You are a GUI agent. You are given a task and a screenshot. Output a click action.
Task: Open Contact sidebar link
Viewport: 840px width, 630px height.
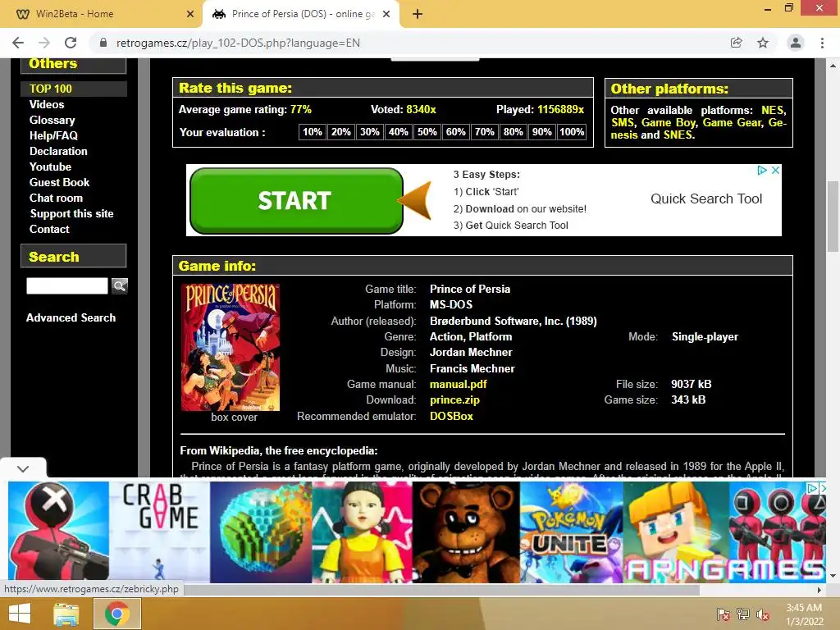(49, 229)
